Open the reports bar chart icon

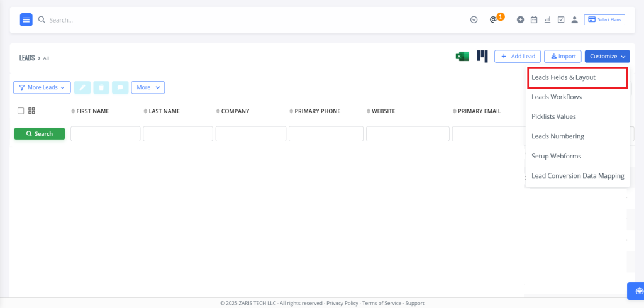tap(548, 19)
